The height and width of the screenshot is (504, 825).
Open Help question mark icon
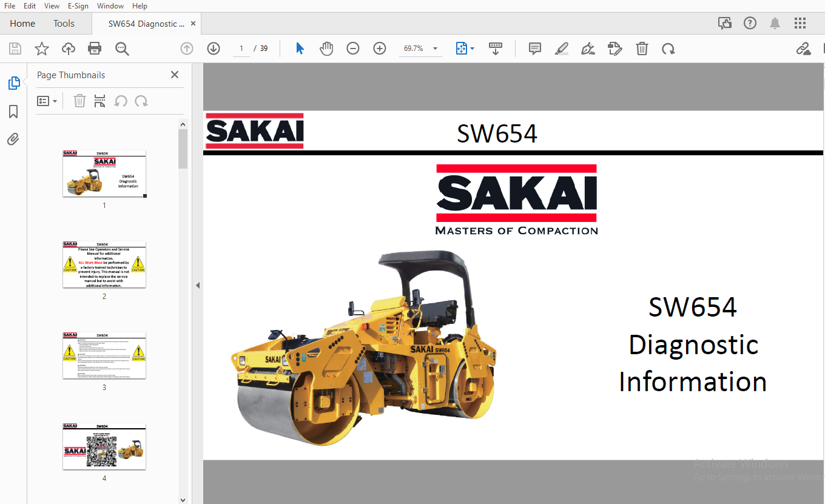[x=750, y=24]
